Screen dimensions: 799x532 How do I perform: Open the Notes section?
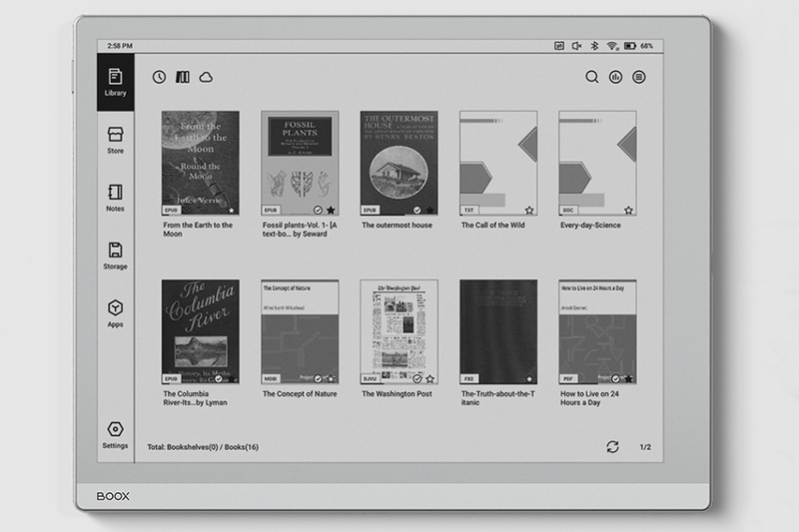115,198
